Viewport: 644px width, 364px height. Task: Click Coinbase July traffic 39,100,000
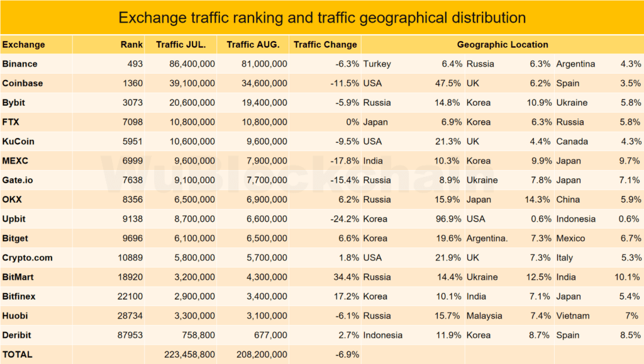[x=192, y=83]
